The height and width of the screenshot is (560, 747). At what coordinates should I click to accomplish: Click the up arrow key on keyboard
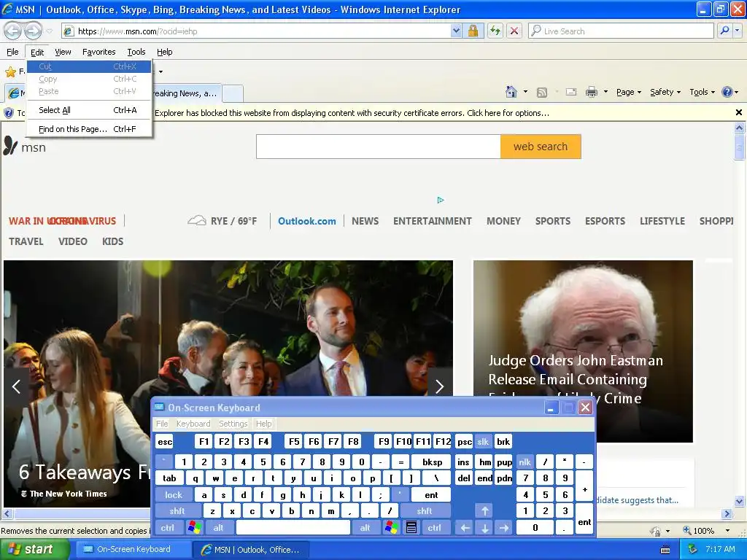pyautogui.click(x=484, y=511)
